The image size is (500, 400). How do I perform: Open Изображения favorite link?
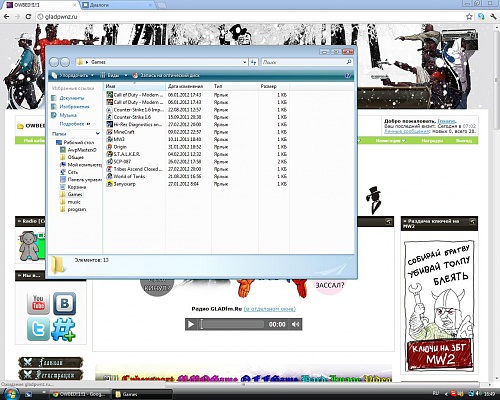coord(70,107)
